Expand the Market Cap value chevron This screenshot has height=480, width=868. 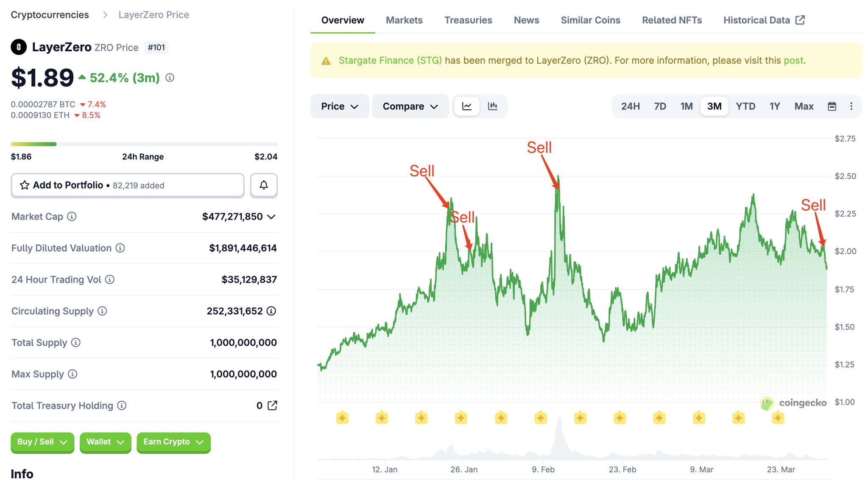[x=271, y=217]
